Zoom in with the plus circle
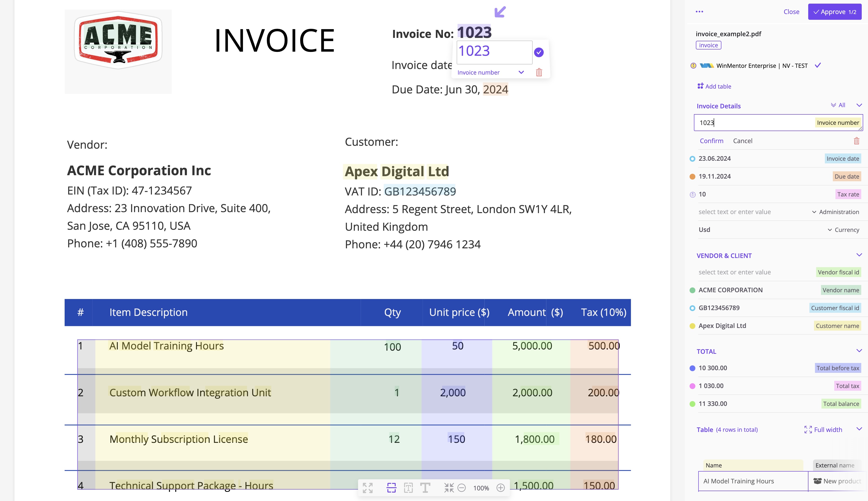This screenshot has width=868, height=501. 501,487
